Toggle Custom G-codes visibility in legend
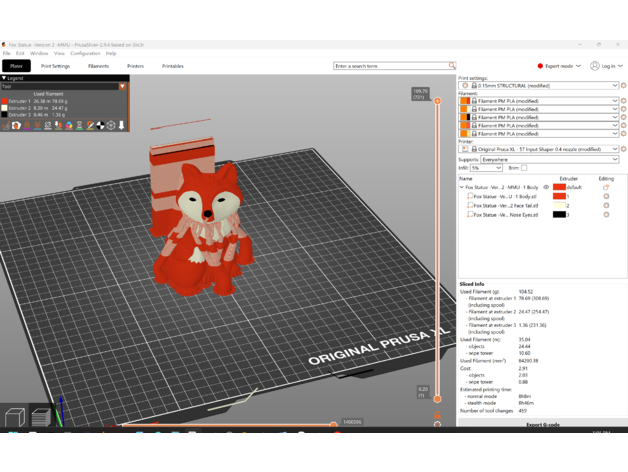This screenshot has width=628, height=472. tap(90, 126)
